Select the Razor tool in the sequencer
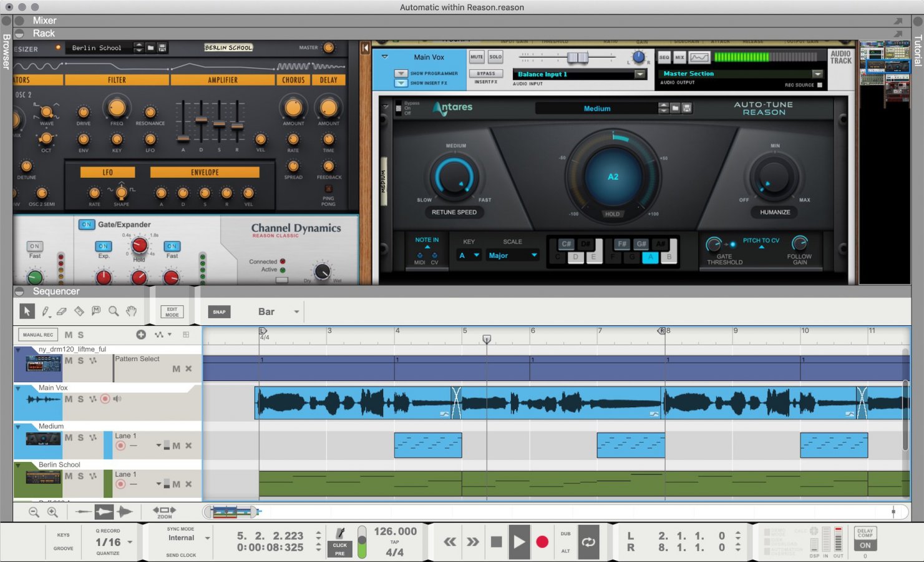Screen dimensions: 924x562 click(x=79, y=311)
